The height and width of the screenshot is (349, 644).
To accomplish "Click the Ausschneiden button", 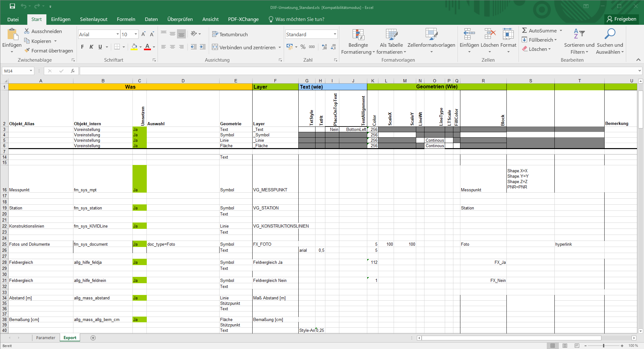I will click(x=43, y=31).
